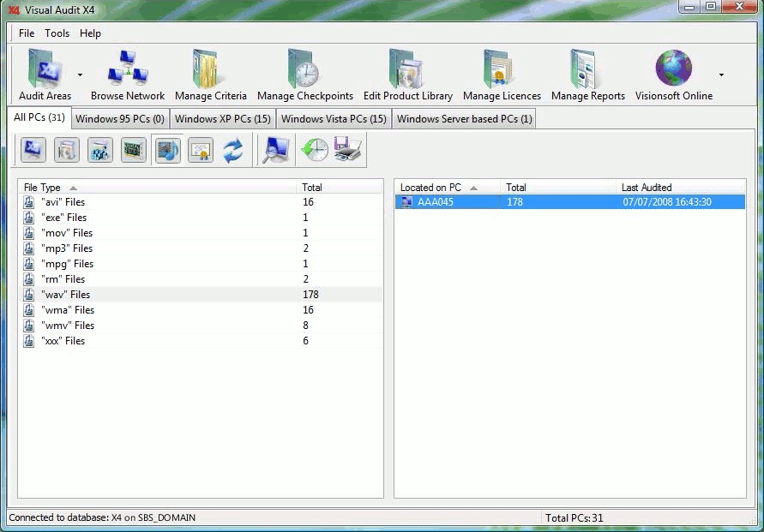Open the File menu
Image resolution: width=764 pixels, height=532 pixels.
[x=27, y=33]
